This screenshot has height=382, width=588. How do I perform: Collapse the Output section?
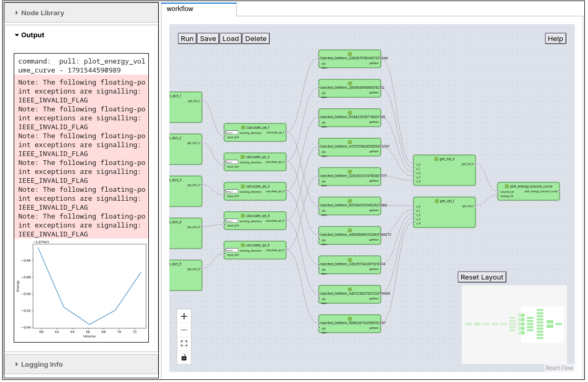(x=81, y=35)
